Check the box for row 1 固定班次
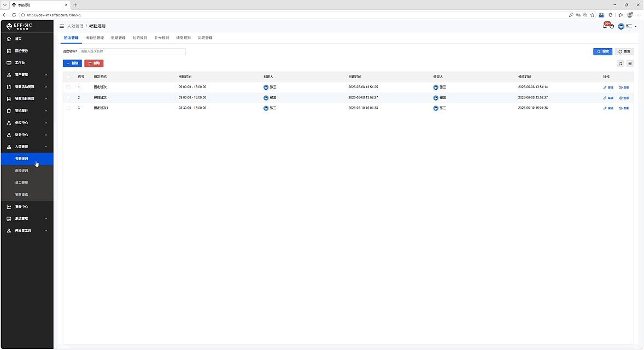644x350 pixels. tap(68, 87)
